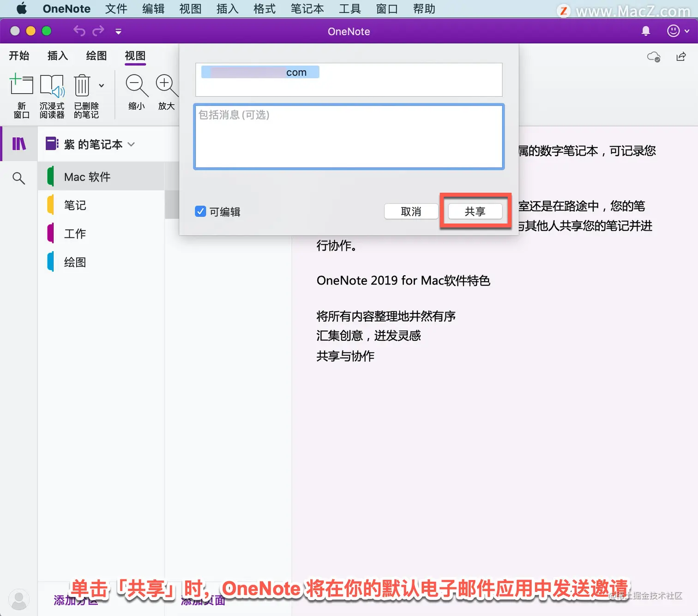Screen dimensions: 698x616
Task: Open the 笔记本 menu
Action: coord(307,9)
